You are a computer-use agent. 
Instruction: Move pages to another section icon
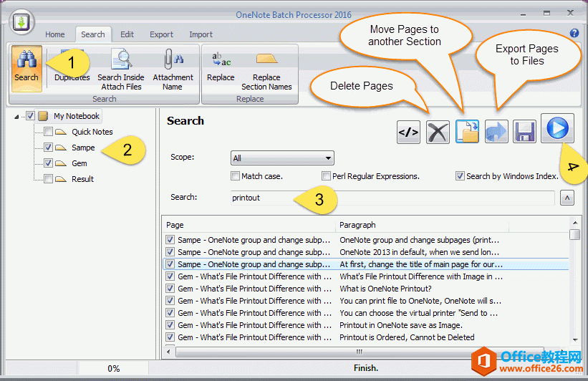[x=467, y=132]
